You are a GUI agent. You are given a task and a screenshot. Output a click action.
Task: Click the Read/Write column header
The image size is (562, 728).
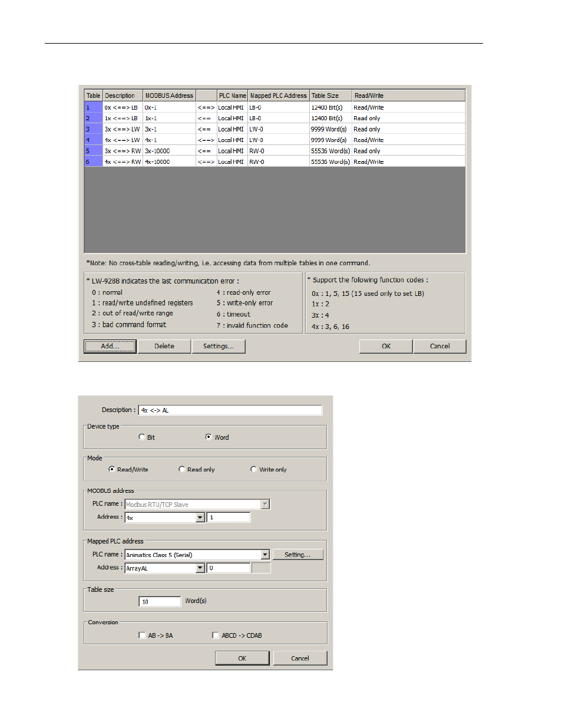point(409,95)
